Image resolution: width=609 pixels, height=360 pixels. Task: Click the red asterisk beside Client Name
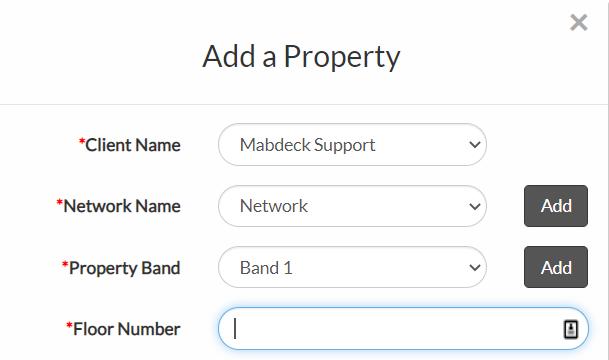[x=82, y=141]
